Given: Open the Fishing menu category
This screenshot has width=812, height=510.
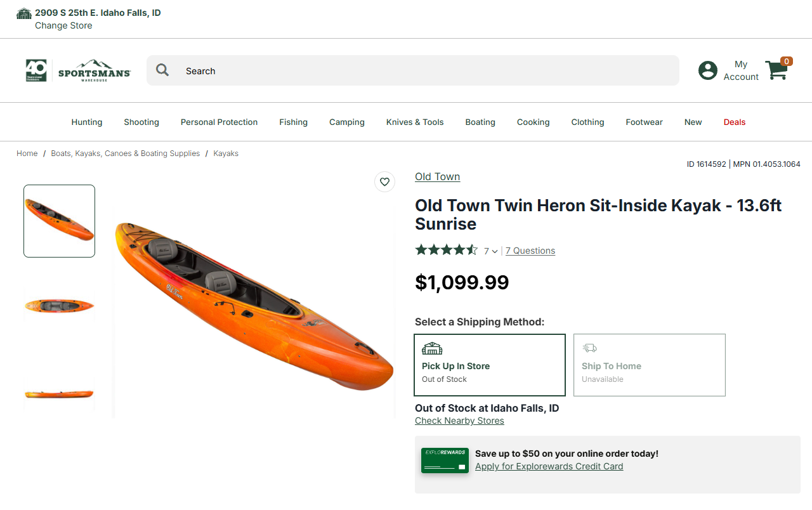Looking at the screenshot, I should point(293,122).
